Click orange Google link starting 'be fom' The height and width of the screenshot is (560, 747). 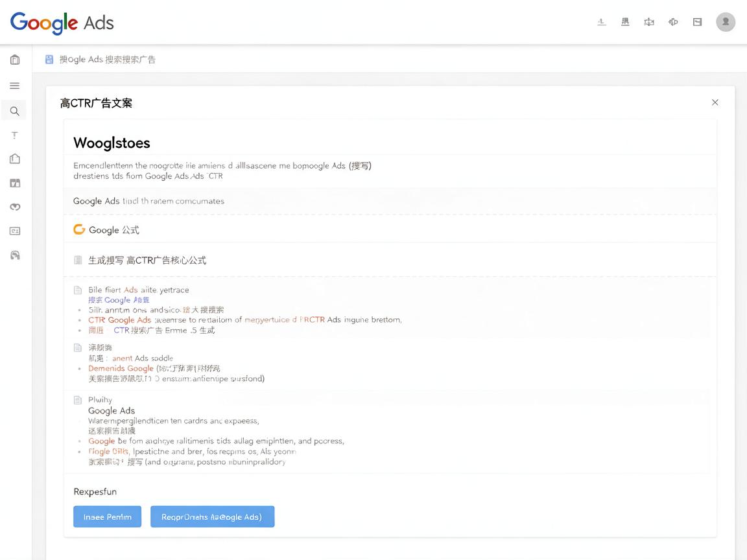(101, 441)
